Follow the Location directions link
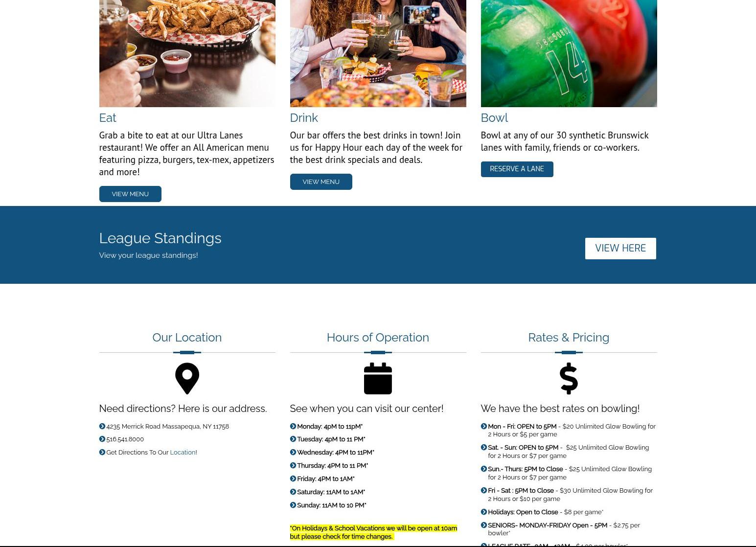This screenshot has height=547, width=756. coord(183,452)
